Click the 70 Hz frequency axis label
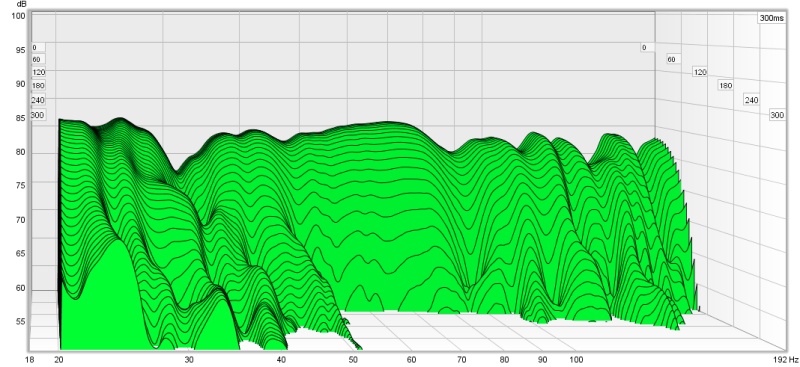Screen dimensions: 800x367 coord(462,360)
